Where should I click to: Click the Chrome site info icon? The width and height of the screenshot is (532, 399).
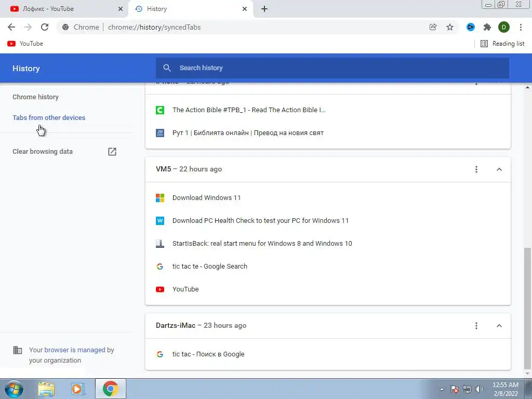65,27
